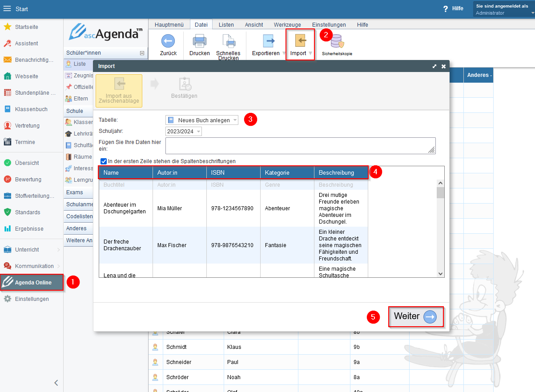Open the Vertretung sidebar item
The height and width of the screenshot is (392, 535).
click(27, 126)
